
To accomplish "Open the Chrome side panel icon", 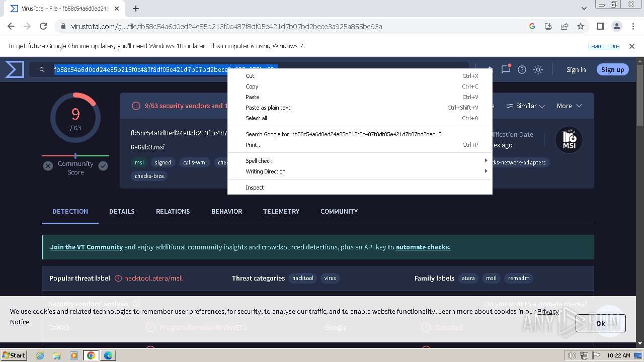I will 600,26.
